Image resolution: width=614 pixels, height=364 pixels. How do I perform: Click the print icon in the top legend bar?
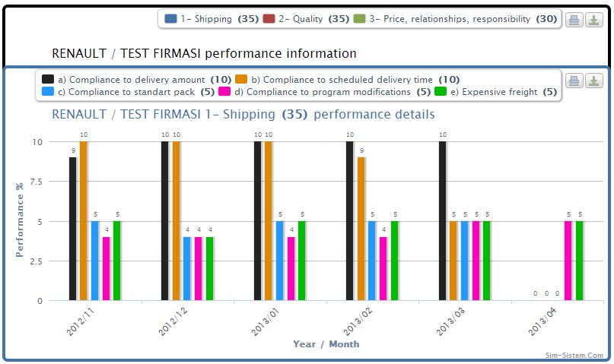(574, 20)
